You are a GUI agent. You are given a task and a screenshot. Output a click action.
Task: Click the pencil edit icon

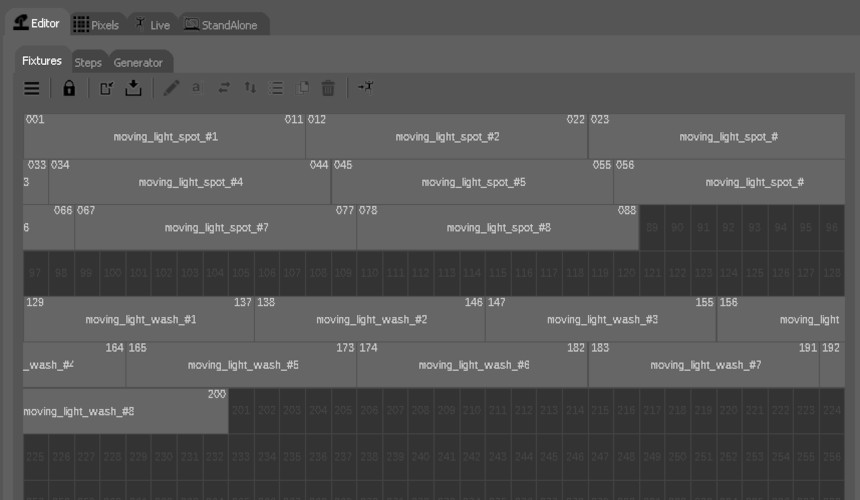(x=171, y=88)
